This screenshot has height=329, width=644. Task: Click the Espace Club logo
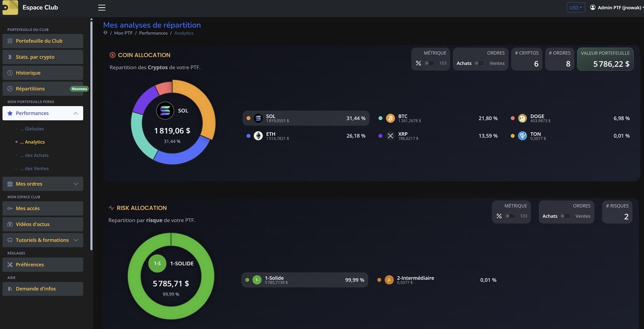[10, 8]
